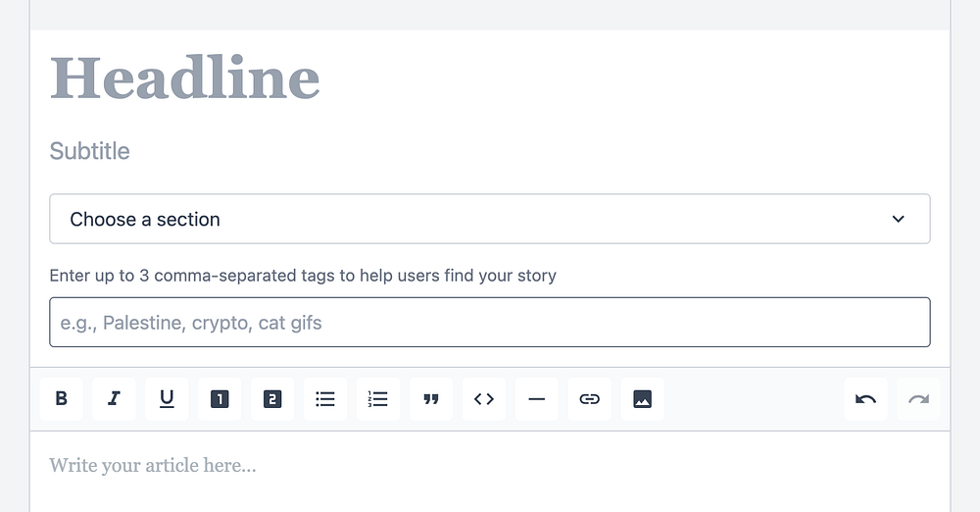Toggle bold formatting in the toolbar
The height and width of the screenshot is (512, 980).
pos(62,399)
